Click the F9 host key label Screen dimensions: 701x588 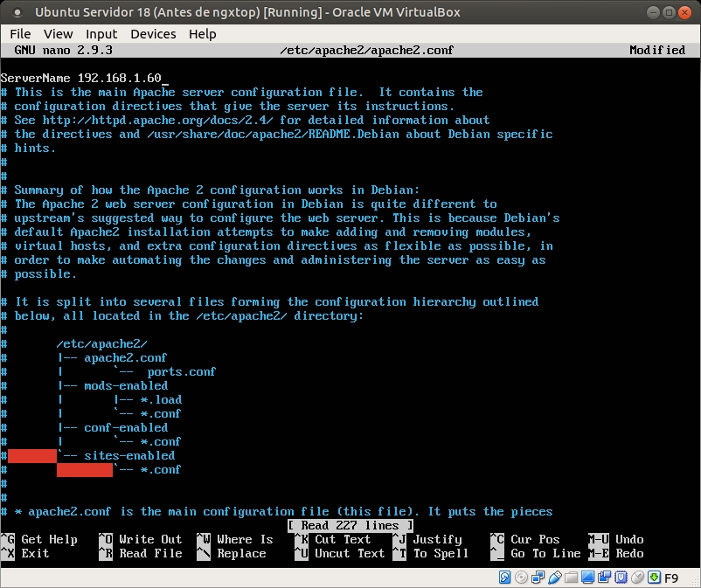pyautogui.click(x=672, y=578)
